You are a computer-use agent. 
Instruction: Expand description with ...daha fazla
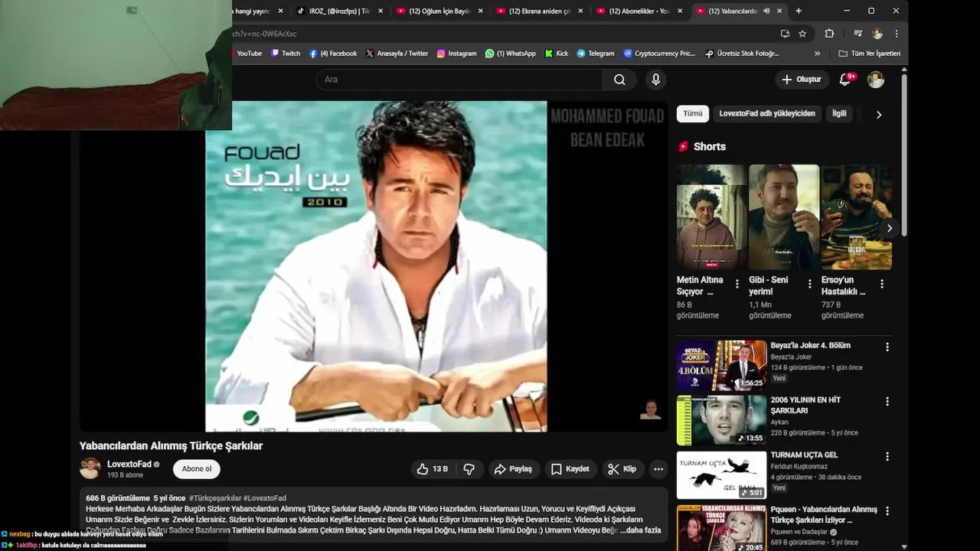click(x=640, y=530)
